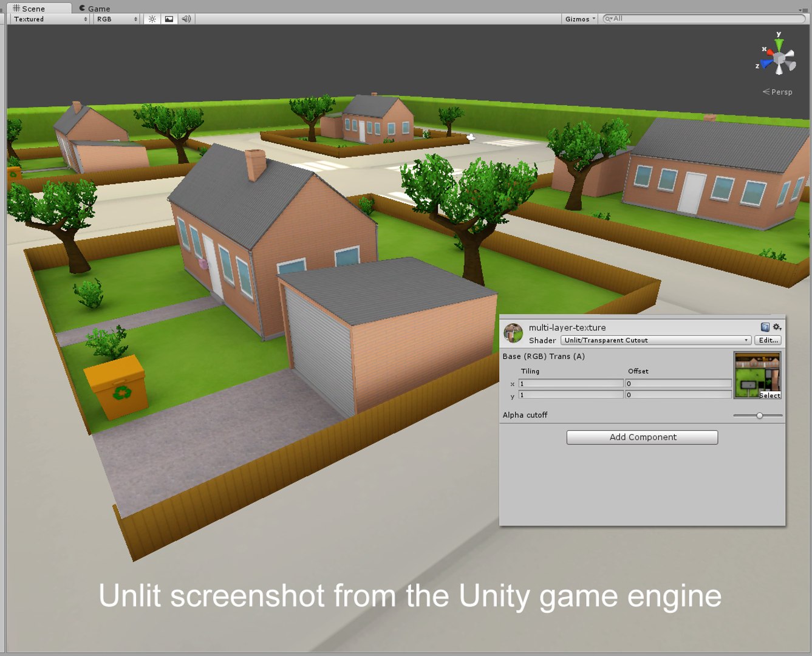This screenshot has height=656, width=812.
Task: Switch to the Scene tab
Action: (38, 8)
